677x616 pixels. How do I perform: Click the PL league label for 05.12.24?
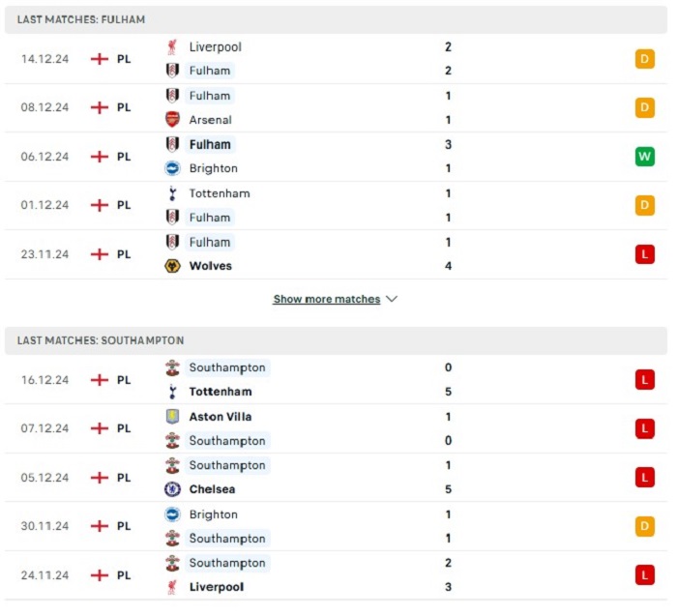(x=124, y=478)
